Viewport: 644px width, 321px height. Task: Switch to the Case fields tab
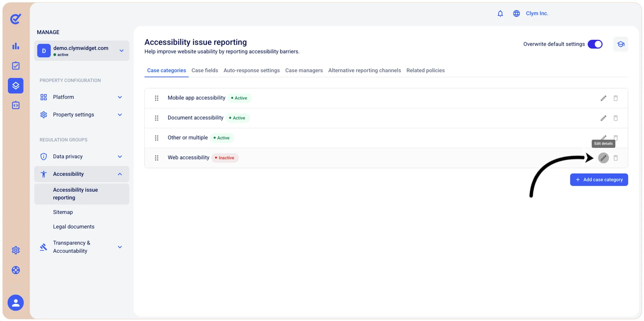[x=205, y=70]
